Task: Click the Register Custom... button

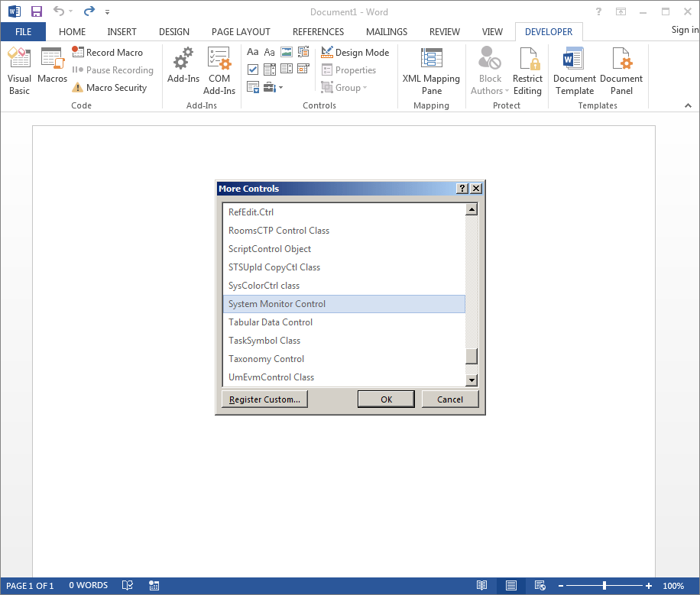Action: click(264, 399)
